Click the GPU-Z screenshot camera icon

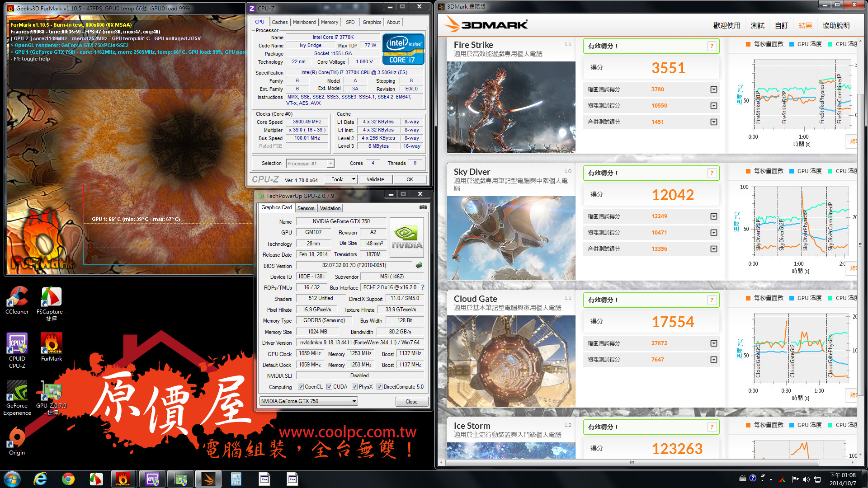[423, 207]
